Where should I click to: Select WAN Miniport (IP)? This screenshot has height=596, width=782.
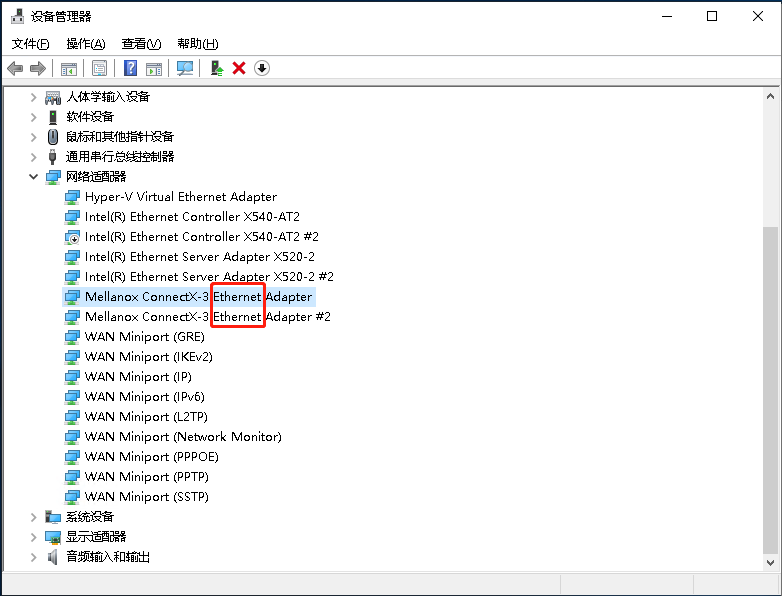point(138,377)
